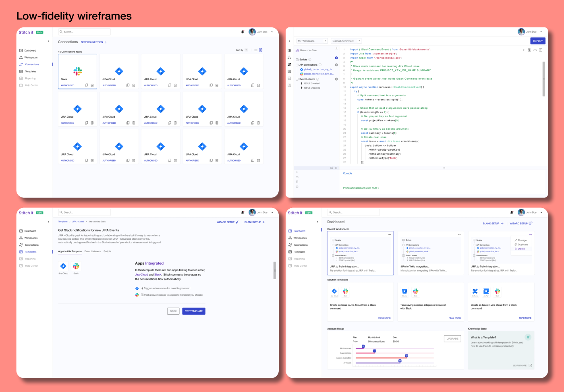Click the Confluence icon in Solution Templates
This screenshot has height=392, width=564.
[x=475, y=291]
